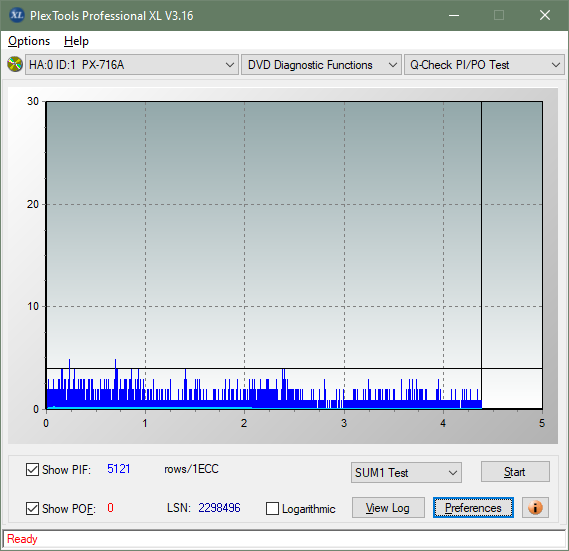The width and height of the screenshot is (569, 551).
Task: Click the LSN value 2298496
Action: tap(219, 508)
